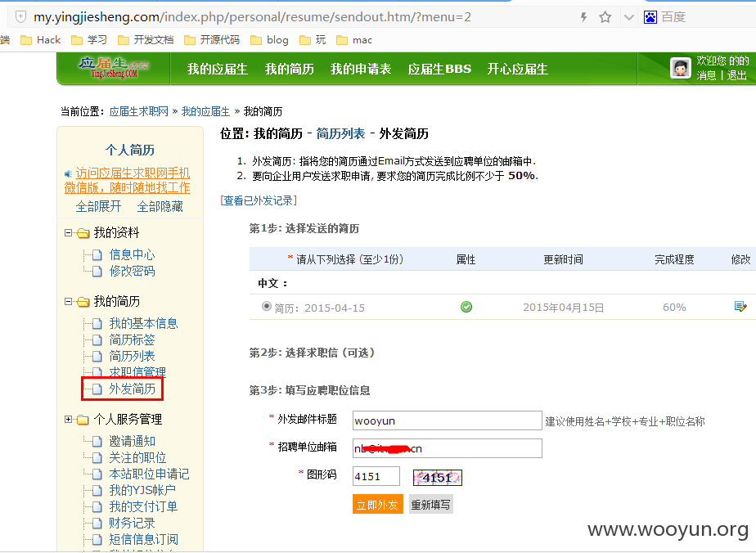Open 应届生BBS navigation menu

click(x=439, y=69)
